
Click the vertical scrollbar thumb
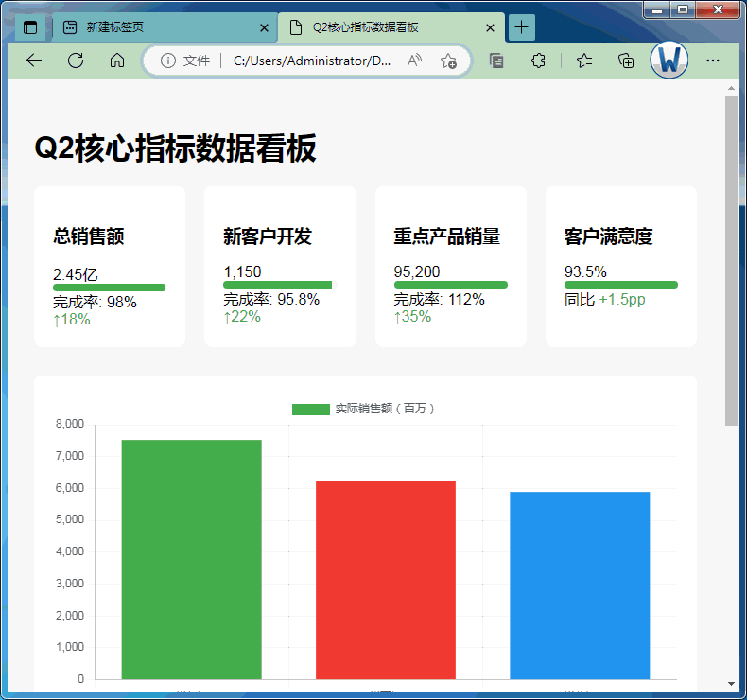731,260
